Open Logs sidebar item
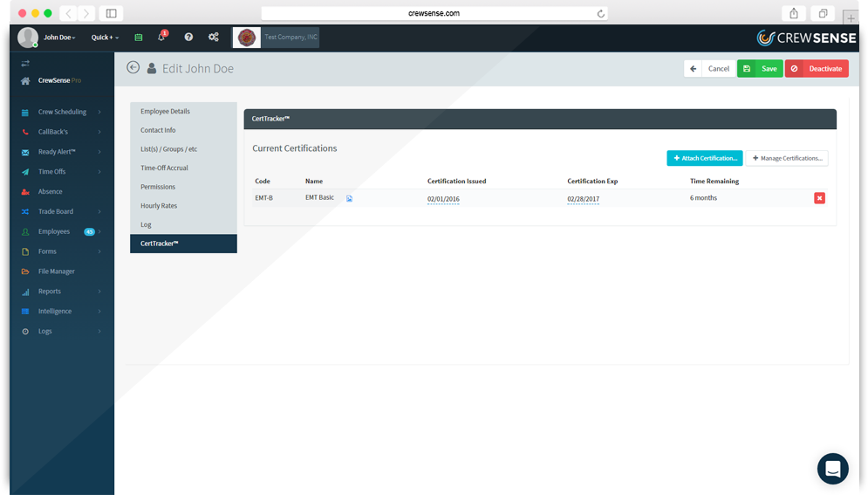Screen dimensions: 868x495 (x=44, y=331)
